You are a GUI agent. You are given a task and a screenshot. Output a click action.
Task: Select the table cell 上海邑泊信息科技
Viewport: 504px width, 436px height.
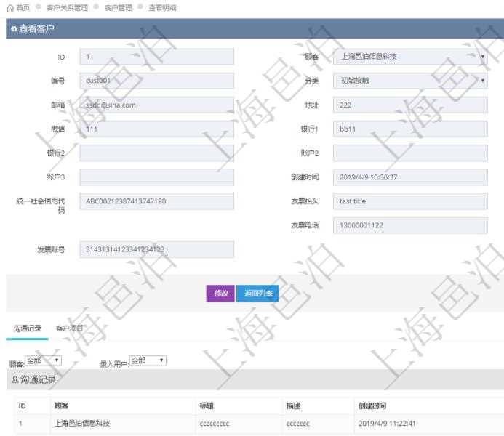(82, 424)
